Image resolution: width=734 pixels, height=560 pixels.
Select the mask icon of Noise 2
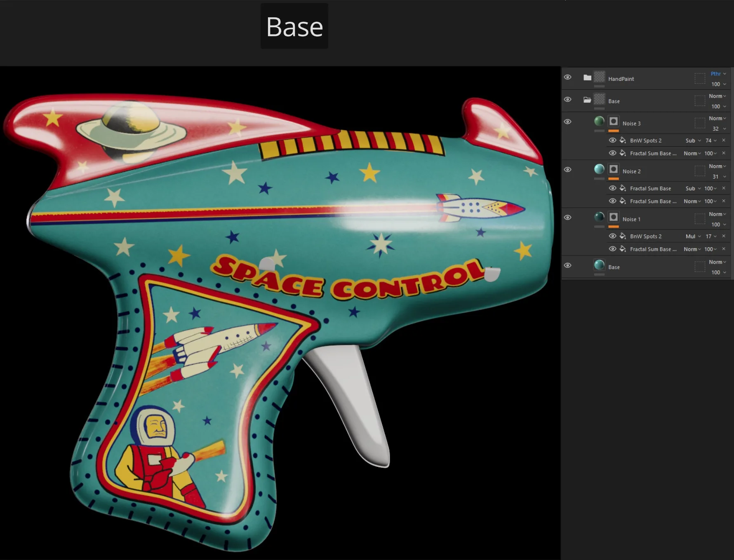pos(614,169)
